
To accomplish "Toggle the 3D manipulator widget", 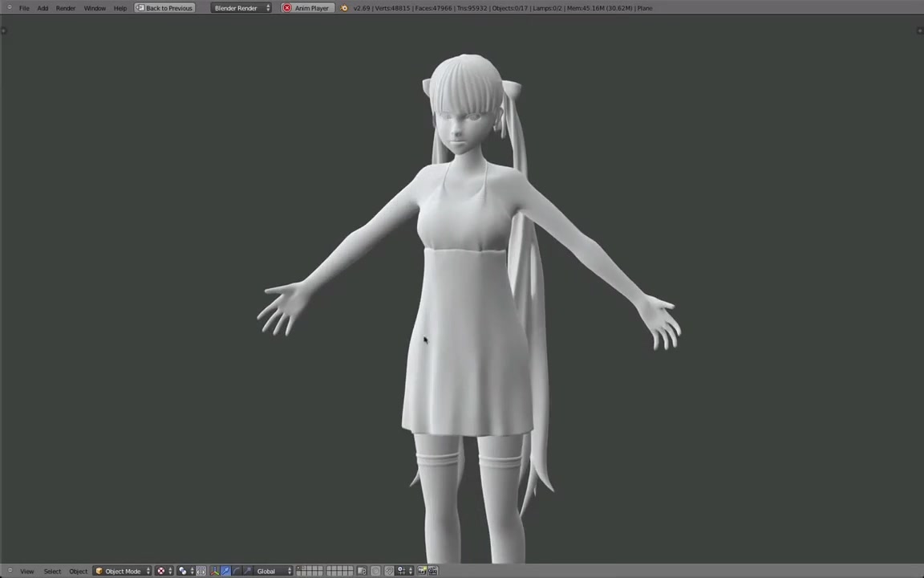I will tap(214, 571).
